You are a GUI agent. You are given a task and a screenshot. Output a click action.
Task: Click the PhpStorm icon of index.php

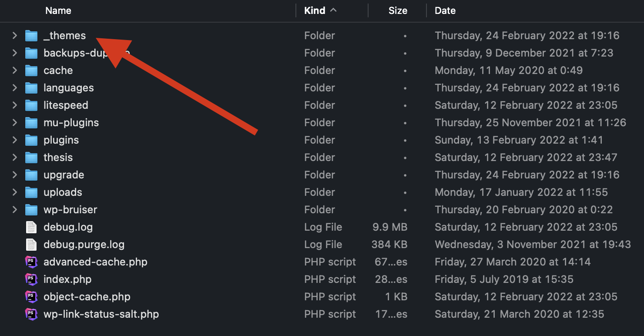coord(31,279)
